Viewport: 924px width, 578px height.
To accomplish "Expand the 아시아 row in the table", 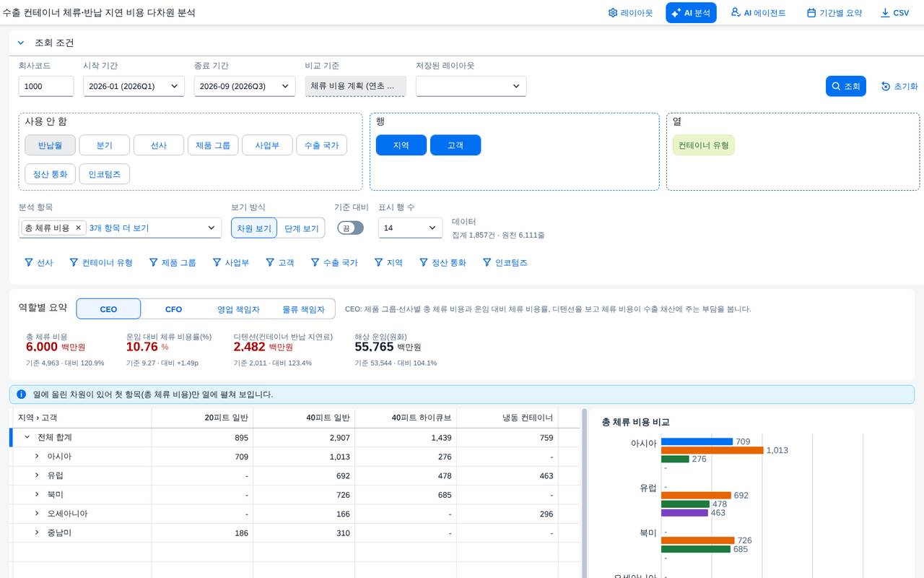I will click(x=38, y=456).
